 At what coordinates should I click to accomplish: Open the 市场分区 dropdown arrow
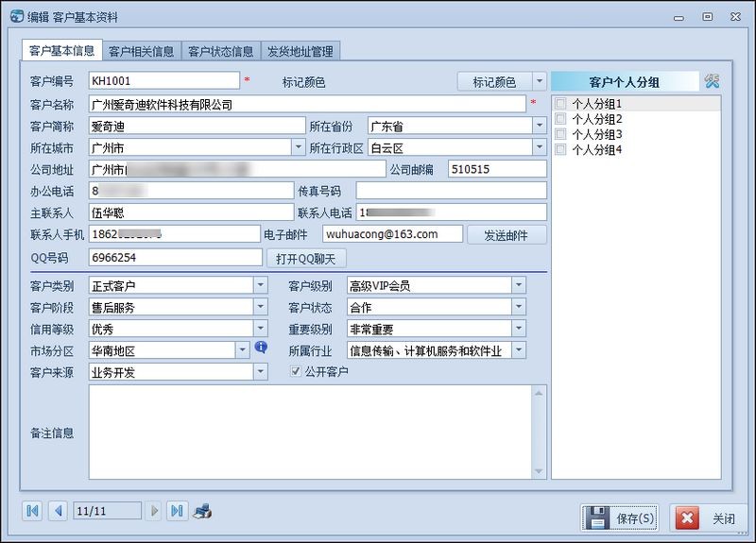[243, 350]
